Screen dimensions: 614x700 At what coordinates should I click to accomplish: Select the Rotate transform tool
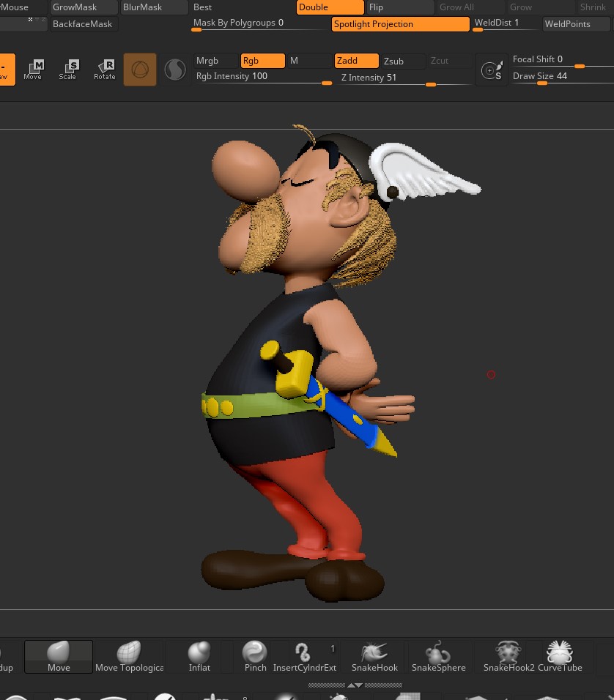tap(105, 70)
